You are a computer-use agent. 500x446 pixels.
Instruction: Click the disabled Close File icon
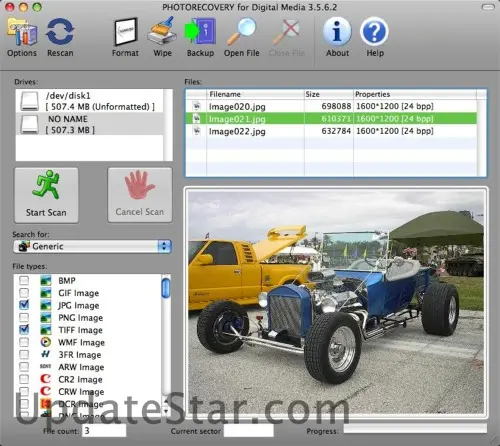coord(286,31)
